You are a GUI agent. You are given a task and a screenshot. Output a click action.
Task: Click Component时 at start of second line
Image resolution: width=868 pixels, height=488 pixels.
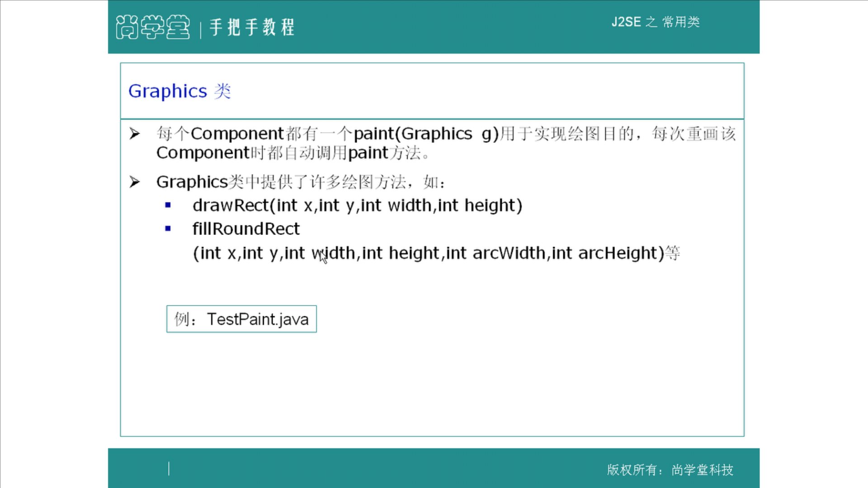[211, 153]
